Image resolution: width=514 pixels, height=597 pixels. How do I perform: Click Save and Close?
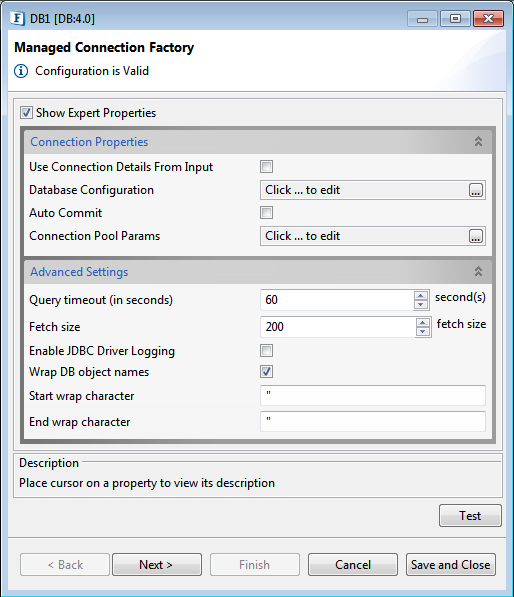click(x=451, y=565)
